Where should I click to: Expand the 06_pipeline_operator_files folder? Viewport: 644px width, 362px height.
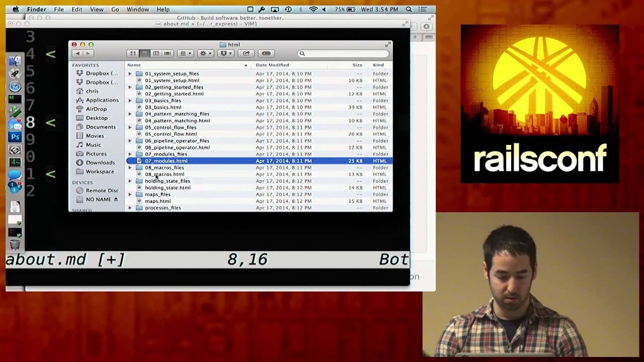click(130, 141)
